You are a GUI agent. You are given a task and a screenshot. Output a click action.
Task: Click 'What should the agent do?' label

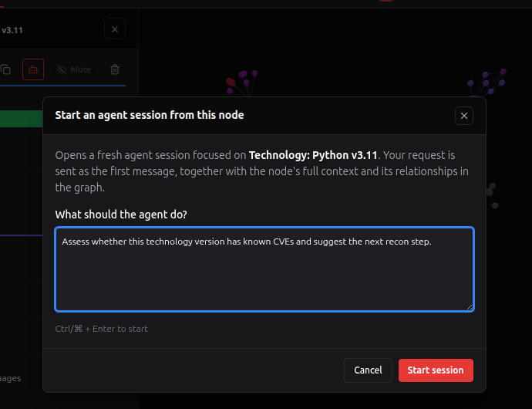pyautogui.click(x=121, y=215)
